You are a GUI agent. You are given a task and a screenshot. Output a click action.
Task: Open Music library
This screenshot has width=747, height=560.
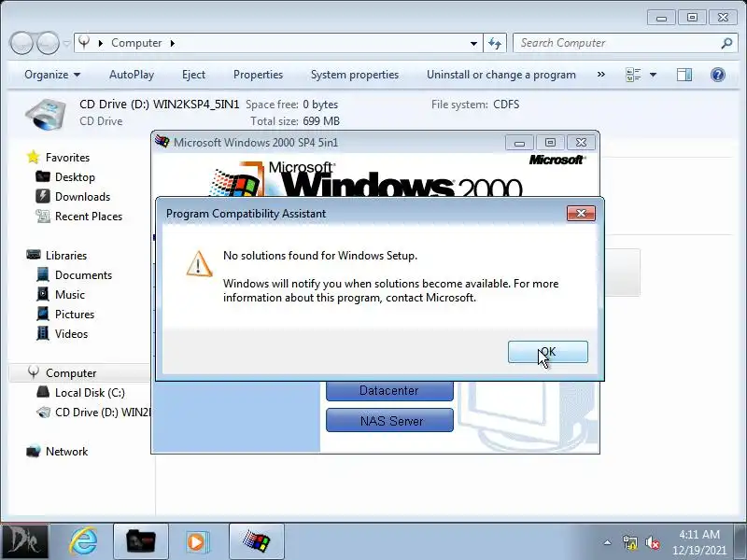click(x=69, y=294)
